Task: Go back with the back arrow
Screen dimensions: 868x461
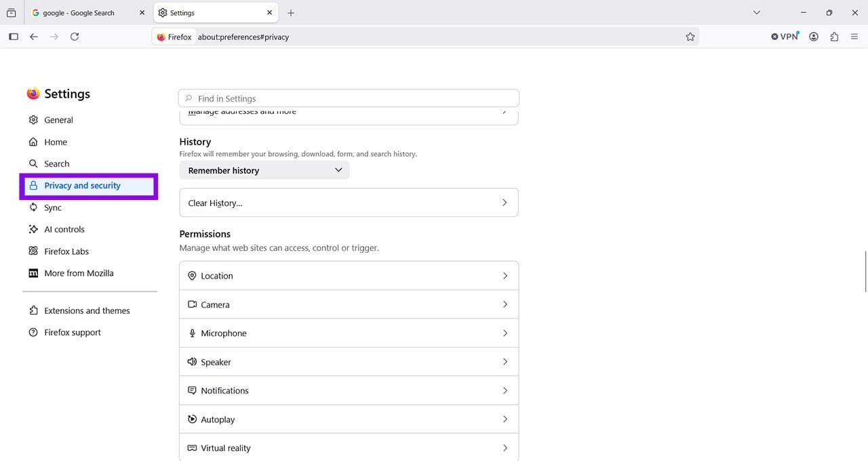Action: pos(34,37)
